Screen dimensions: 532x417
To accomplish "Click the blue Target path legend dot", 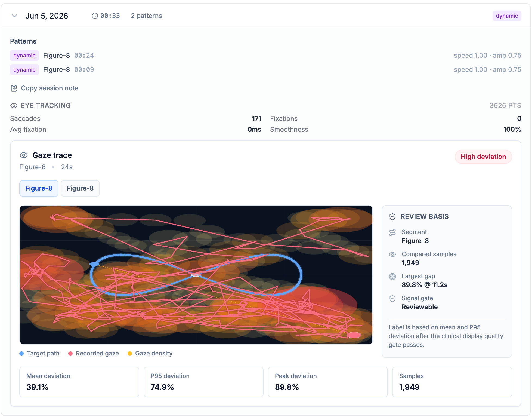I will (x=21, y=354).
